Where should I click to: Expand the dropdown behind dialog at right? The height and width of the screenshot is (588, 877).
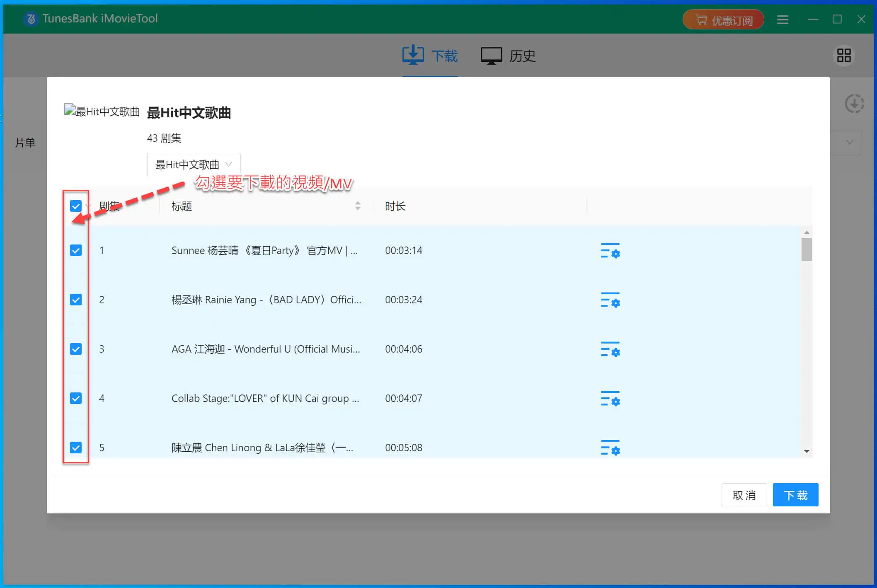point(849,143)
